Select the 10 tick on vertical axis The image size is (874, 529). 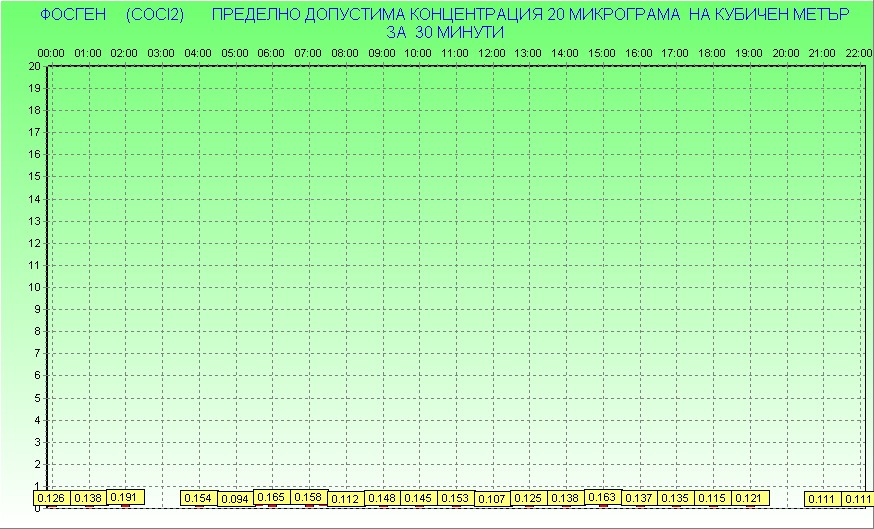(x=35, y=287)
